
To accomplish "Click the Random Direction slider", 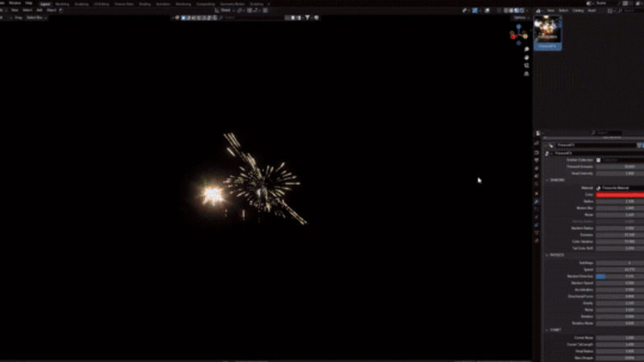I will [x=620, y=276].
